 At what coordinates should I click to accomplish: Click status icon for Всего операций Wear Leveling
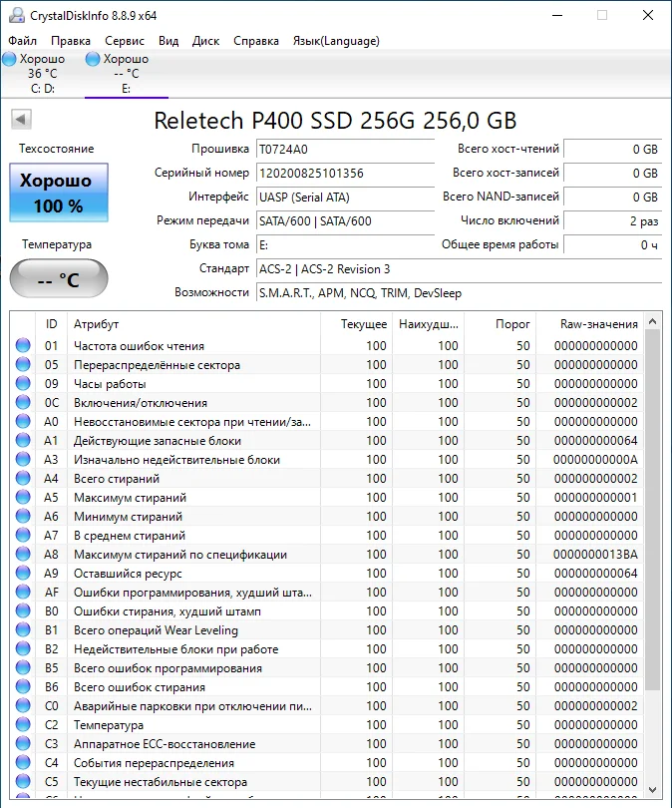pos(23,629)
